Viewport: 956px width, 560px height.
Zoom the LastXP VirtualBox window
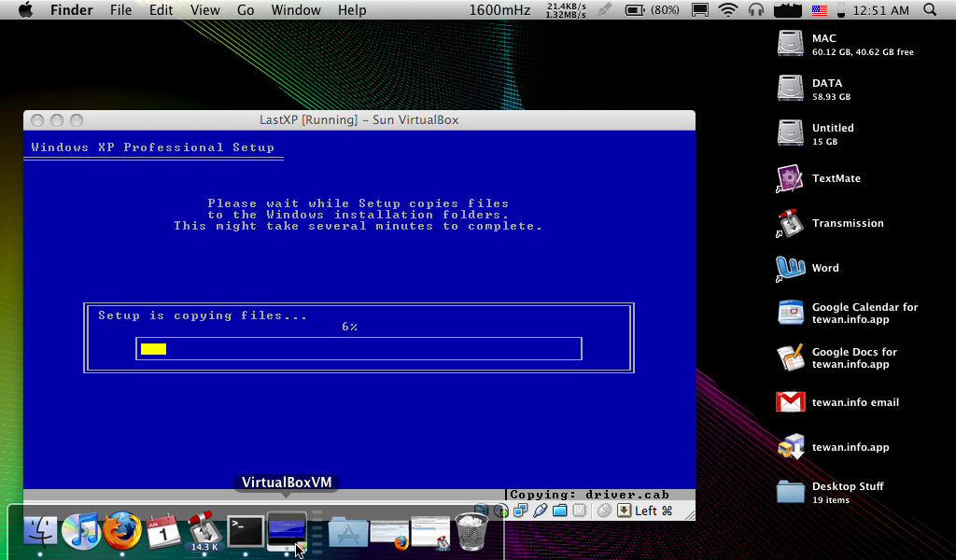pyautogui.click(x=77, y=120)
